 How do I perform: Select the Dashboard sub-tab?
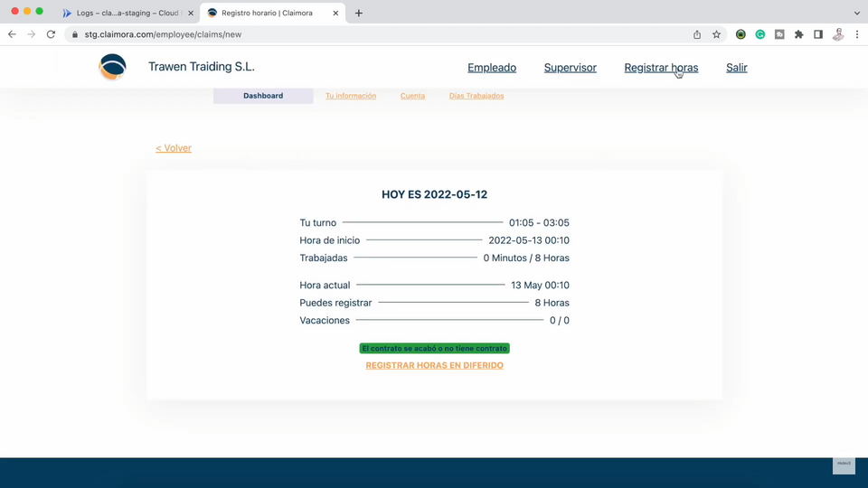pyautogui.click(x=263, y=96)
